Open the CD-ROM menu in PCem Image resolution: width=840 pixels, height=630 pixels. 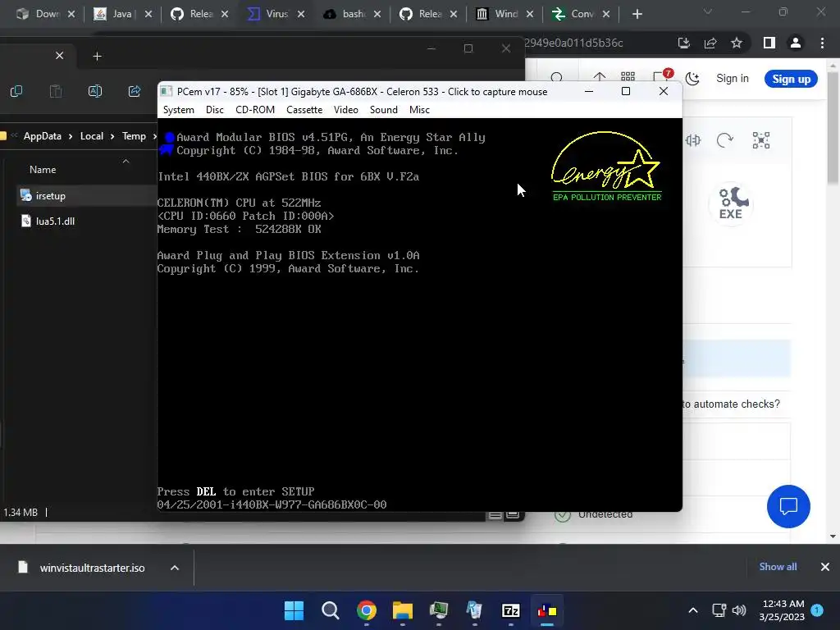[255, 110]
